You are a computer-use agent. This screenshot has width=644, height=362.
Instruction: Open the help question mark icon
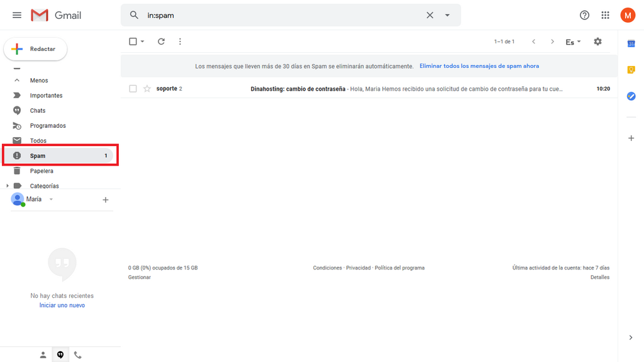(584, 15)
